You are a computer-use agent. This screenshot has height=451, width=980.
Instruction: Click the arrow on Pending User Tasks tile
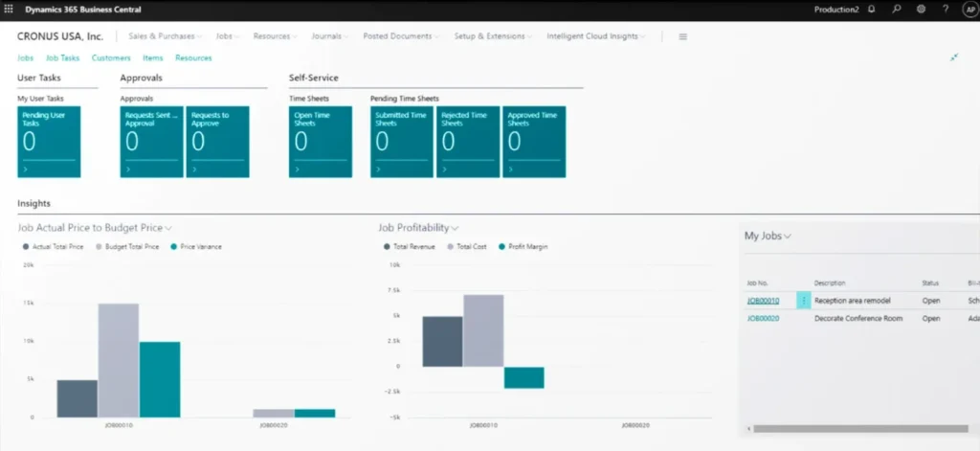[x=25, y=169]
